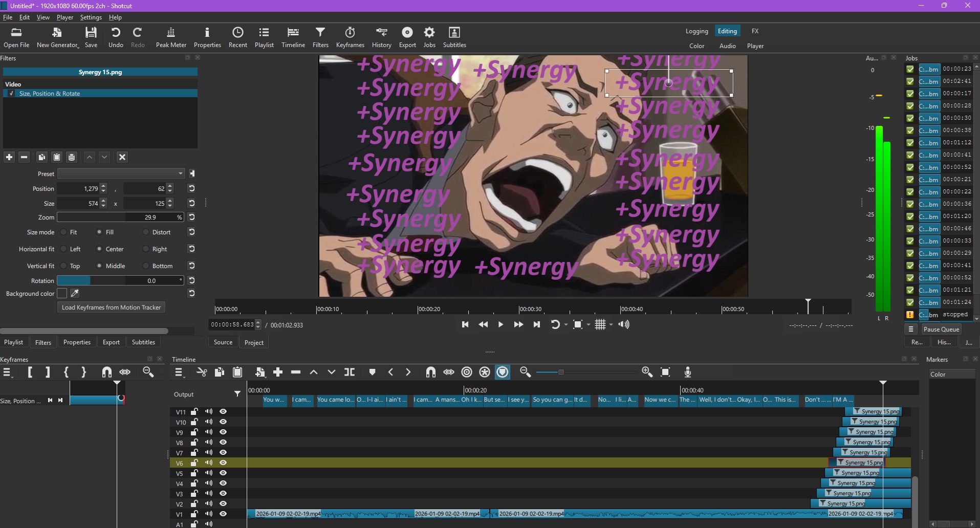Hide track V6 with eye icon

tap(223, 463)
